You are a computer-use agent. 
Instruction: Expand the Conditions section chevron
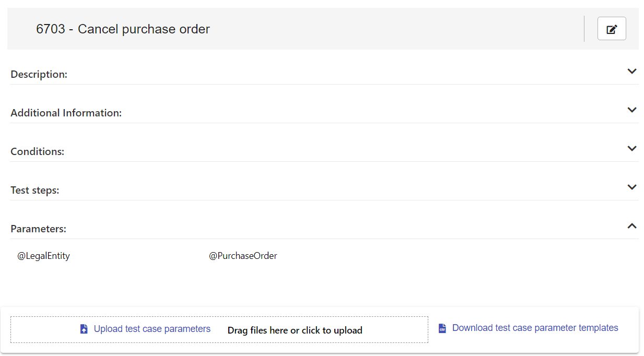pyautogui.click(x=632, y=149)
